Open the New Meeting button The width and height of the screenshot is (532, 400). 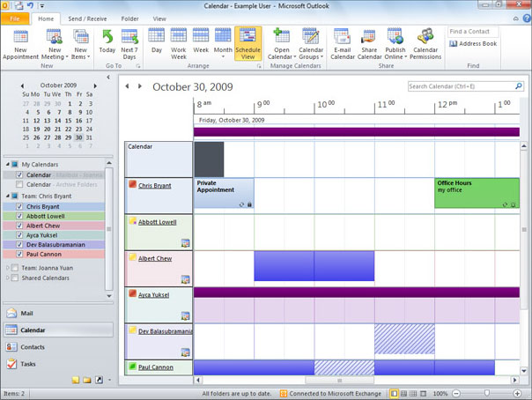coord(55,44)
